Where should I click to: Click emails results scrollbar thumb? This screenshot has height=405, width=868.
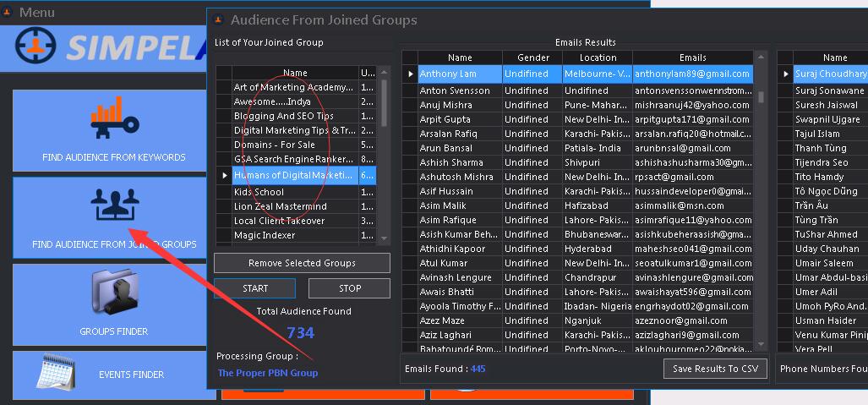click(x=761, y=97)
